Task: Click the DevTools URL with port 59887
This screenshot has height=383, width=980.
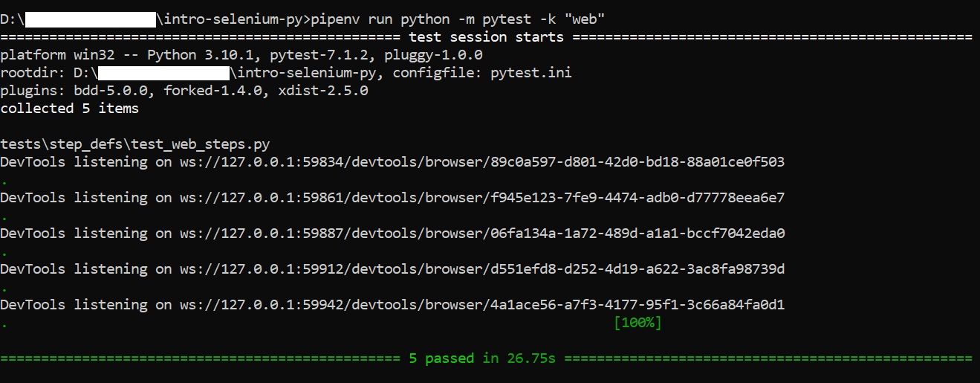Action: [x=482, y=233]
